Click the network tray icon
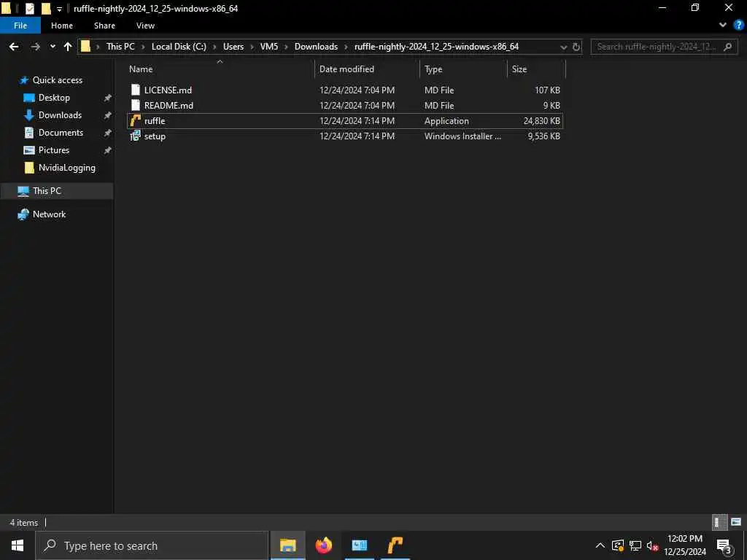The height and width of the screenshot is (560, 747). click(635, 545)
